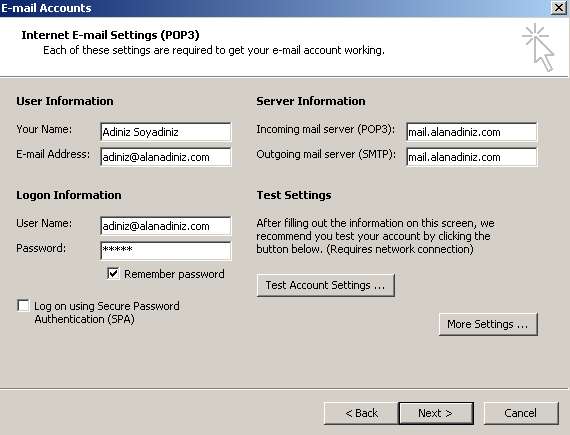Click the Test Account Settings button

click(x=325, y=285)
